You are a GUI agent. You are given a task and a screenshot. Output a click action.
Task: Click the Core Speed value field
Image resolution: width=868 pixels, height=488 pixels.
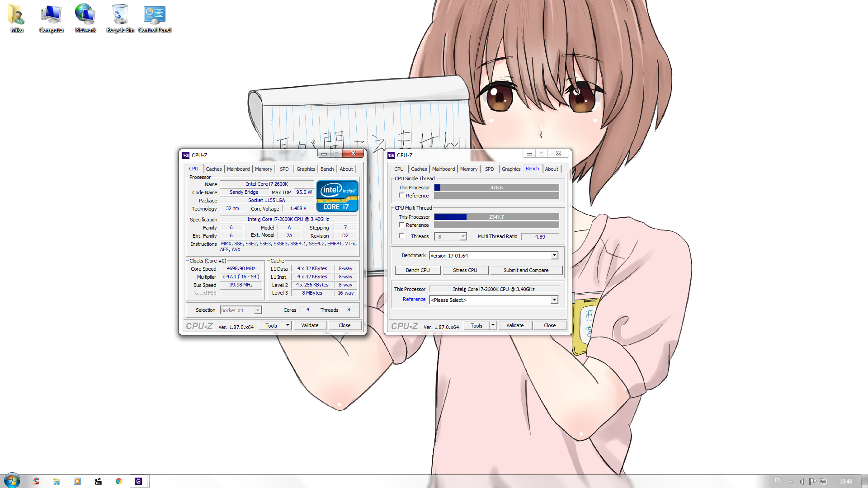241,269
